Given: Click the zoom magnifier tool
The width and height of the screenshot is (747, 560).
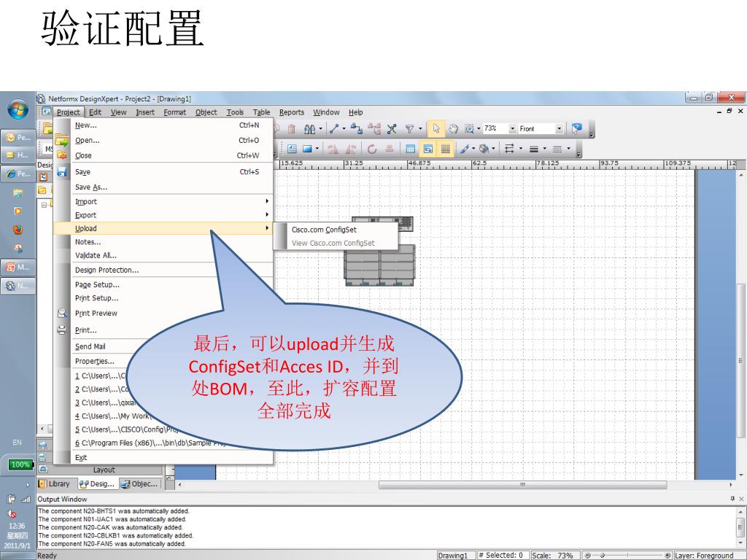Looking at the screenshot, I should [469, 128].
